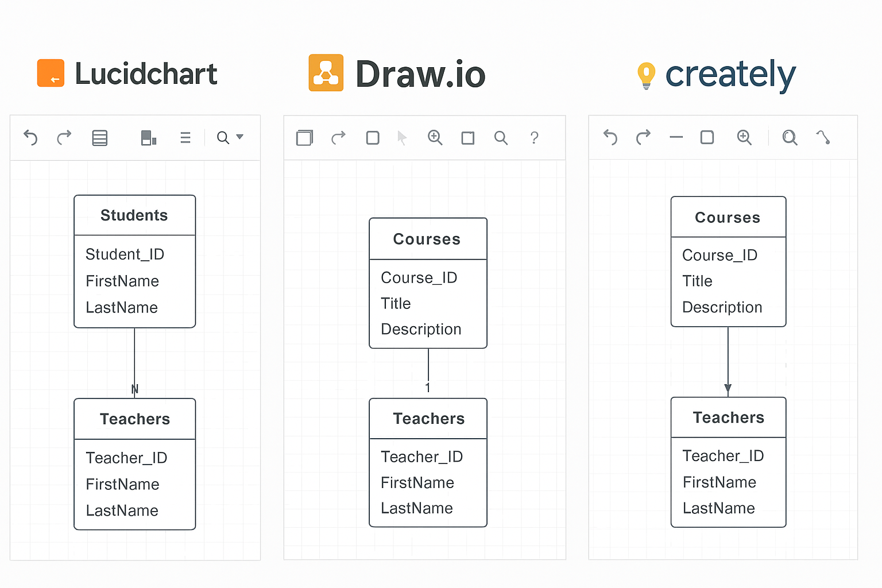
Task: Select the line tool in Creately toolbar
Action: [676, 137]
